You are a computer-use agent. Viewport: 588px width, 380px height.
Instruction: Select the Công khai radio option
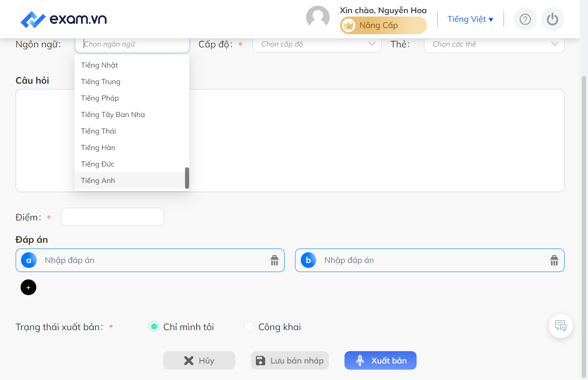point(249,326)
